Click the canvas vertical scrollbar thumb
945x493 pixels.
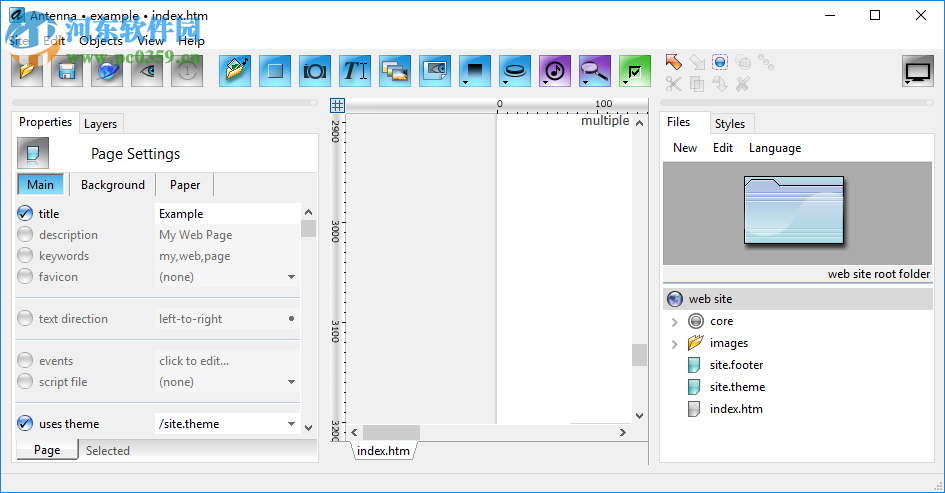click(x=639, y=354)
